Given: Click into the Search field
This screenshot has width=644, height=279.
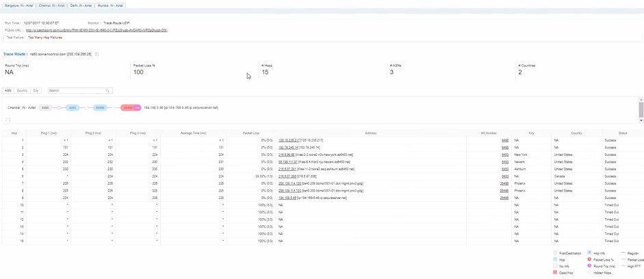Looking at the screenshot, I should pyautogui.click(x=80, y=91).
